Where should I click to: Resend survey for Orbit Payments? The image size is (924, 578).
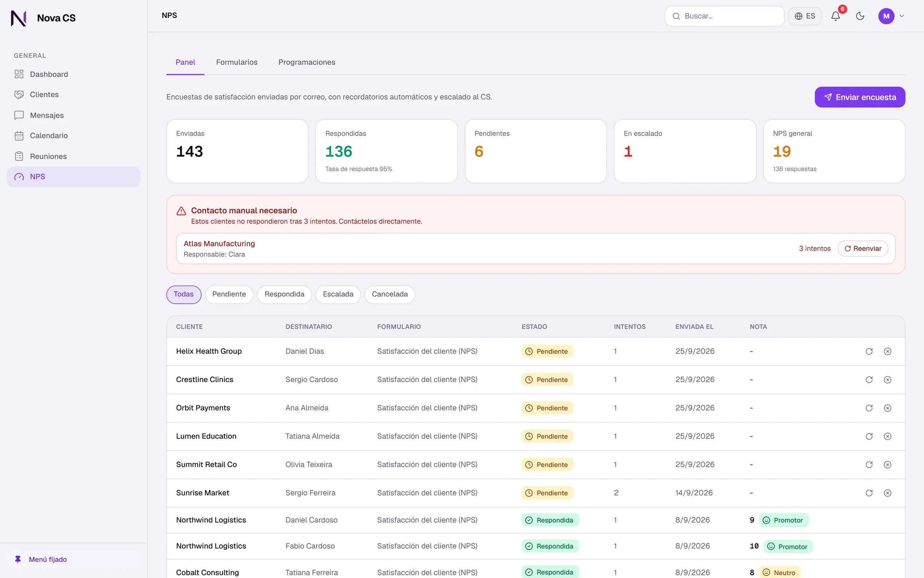869,408
